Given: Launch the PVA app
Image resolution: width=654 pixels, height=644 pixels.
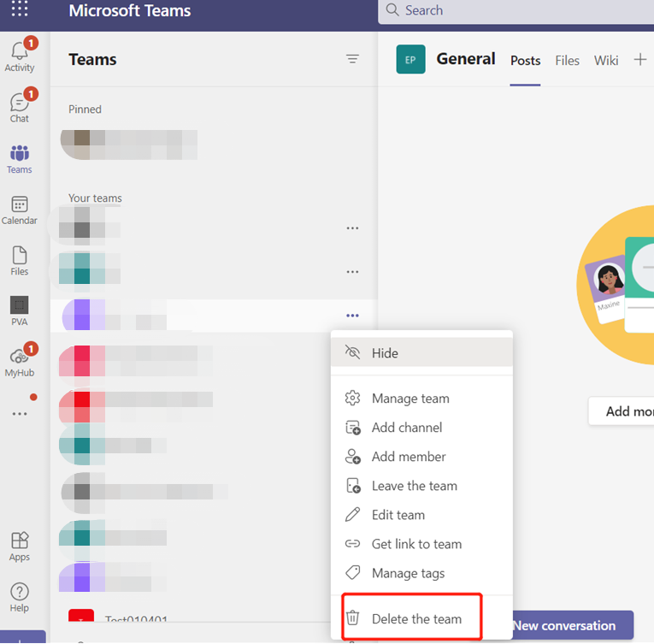Looking at the screenshot, I should pos(19,311).
